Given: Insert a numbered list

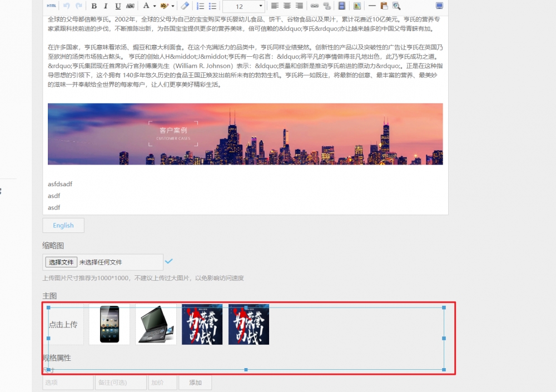Looking at the screenshot, I should 200,6.
